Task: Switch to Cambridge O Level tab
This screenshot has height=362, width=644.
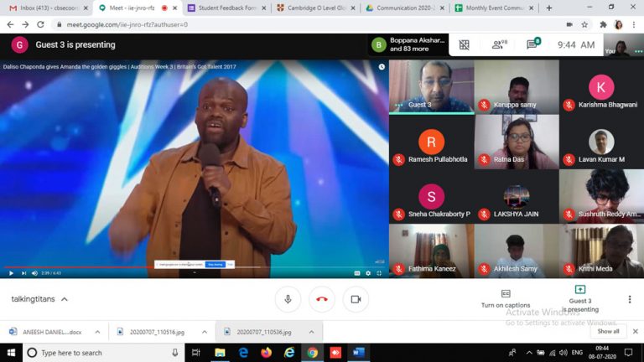Action: coord(315,8)
